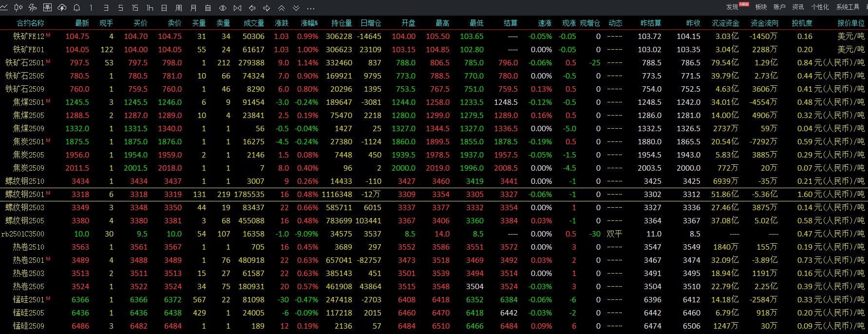Select the 螺纹钢2501 contract row
Image resolution: width=868 pixels, height=334 pixels.
25,194
